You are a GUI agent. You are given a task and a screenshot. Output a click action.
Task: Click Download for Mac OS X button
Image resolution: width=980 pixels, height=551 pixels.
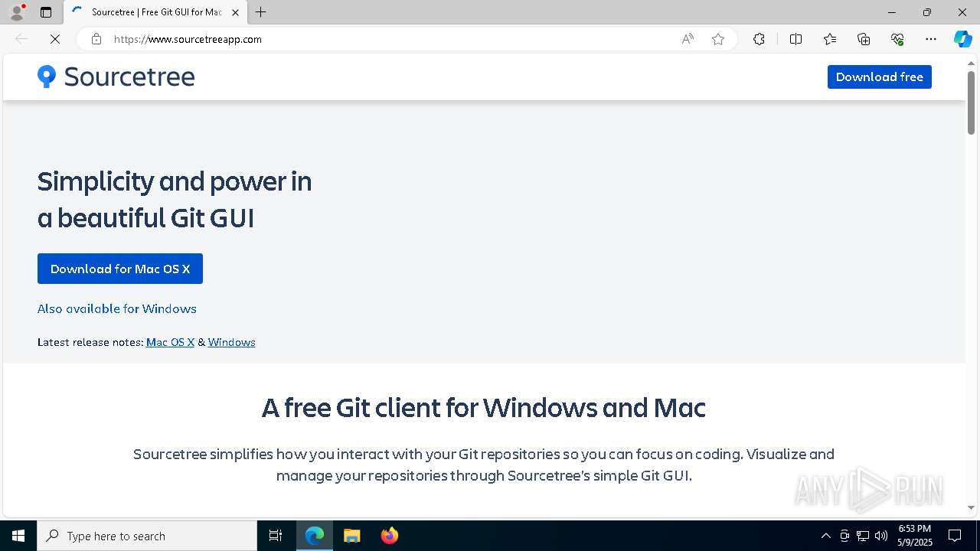click(120, 269)
